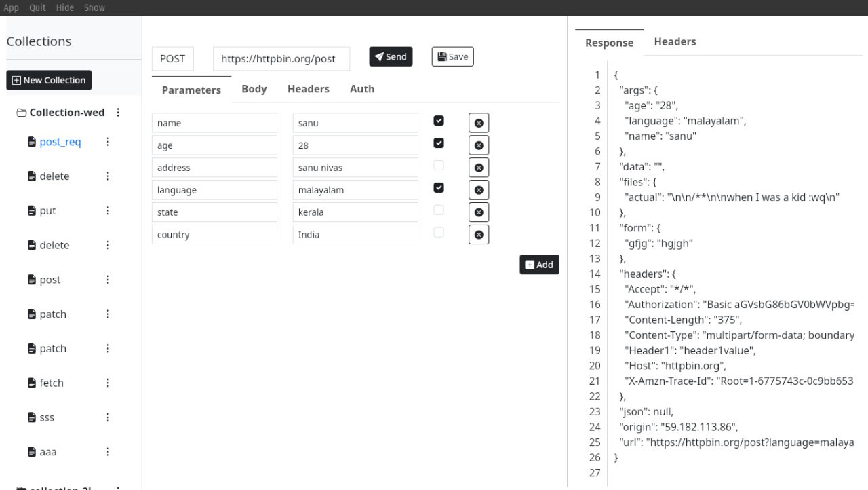Click the Add parameter button

pos(539,265)
